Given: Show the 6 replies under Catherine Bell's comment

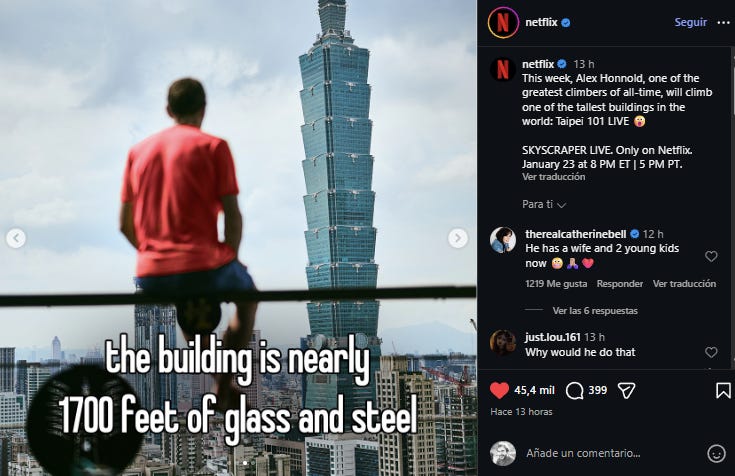Looking at the screenshot, I should pos(595,311).
